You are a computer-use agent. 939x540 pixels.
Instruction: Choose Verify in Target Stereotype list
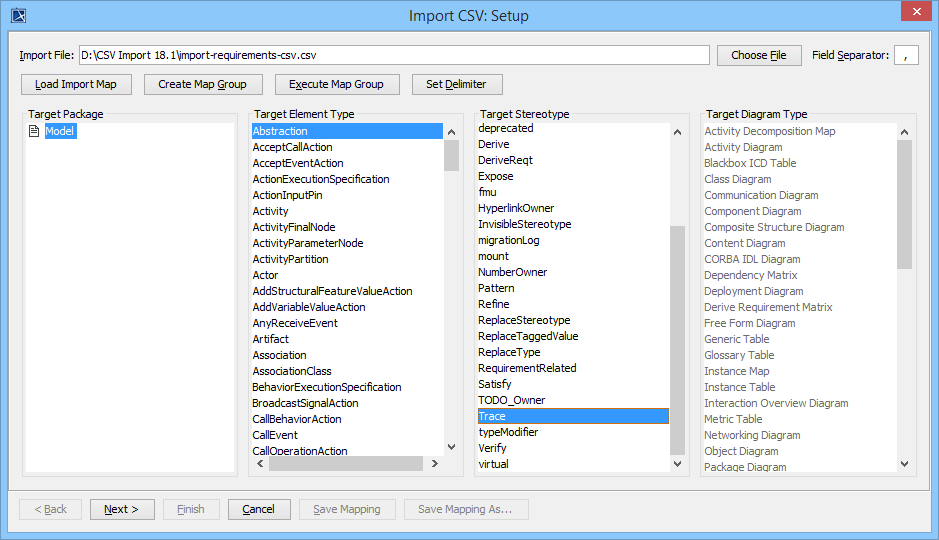click(492, 448)
